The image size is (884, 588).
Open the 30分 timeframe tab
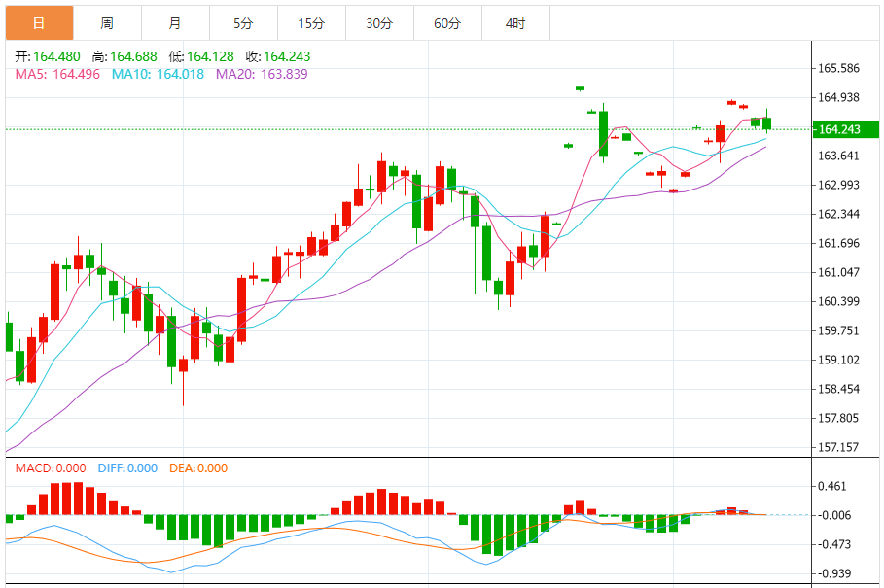pos(379,23)
